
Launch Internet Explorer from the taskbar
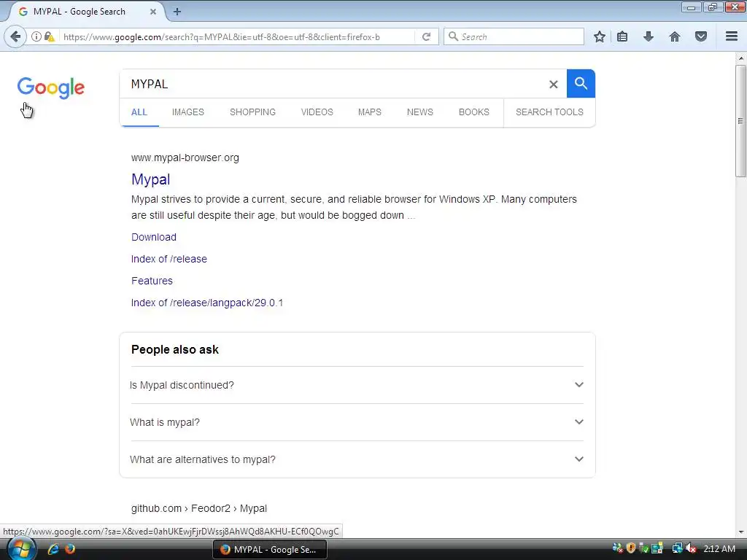point(53,549)
